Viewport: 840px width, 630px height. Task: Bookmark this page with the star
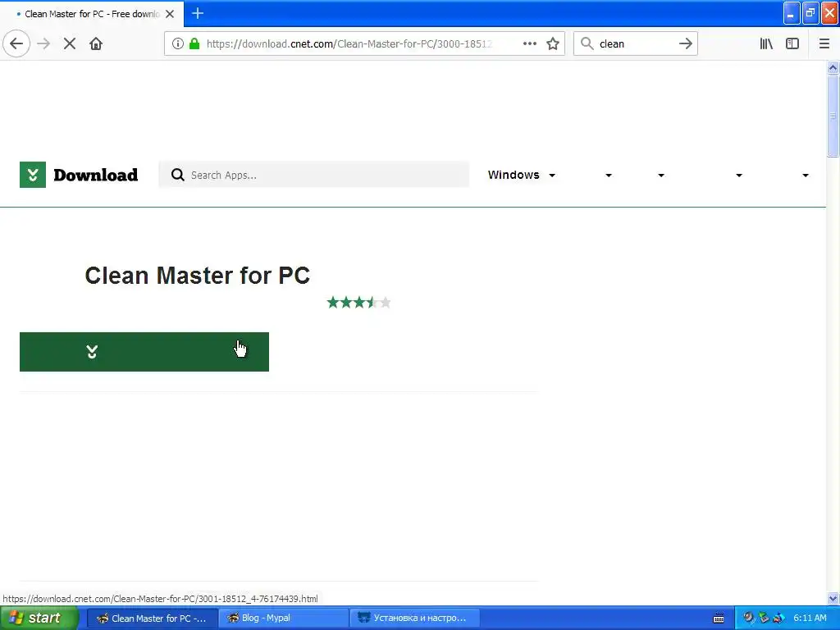(x=553, y=43)
